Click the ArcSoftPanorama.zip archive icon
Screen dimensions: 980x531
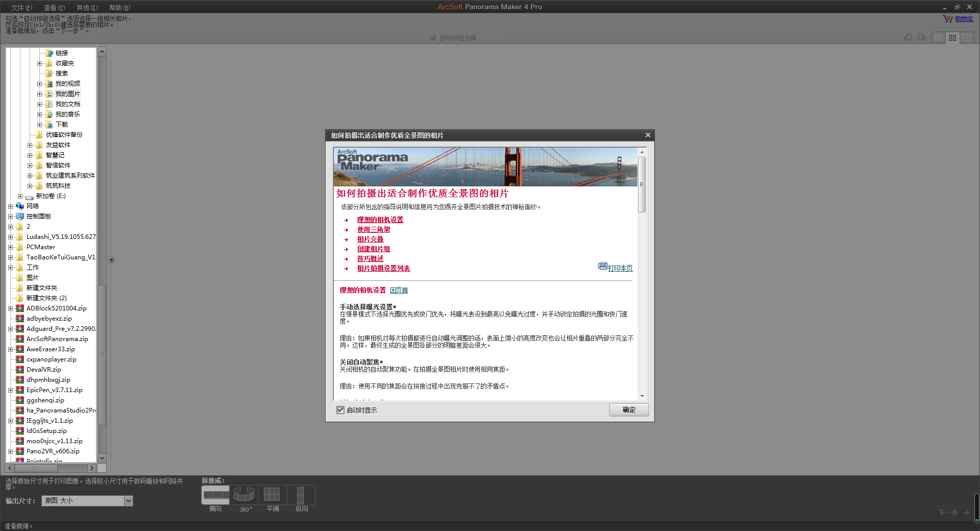20,339
